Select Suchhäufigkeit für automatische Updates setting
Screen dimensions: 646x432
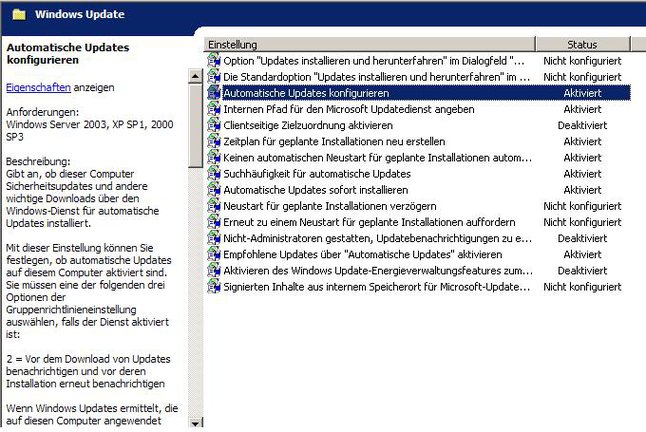(317, 174)
